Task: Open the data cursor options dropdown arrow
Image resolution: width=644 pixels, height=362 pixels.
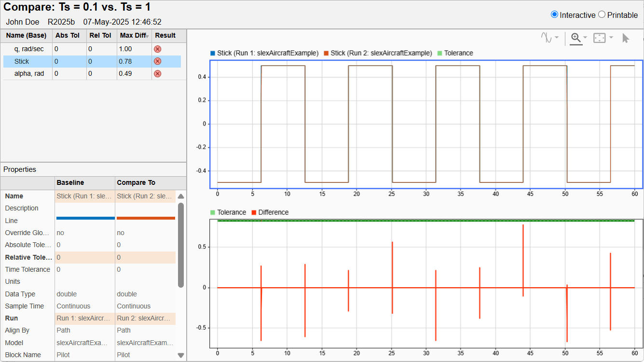Action: click(x=557, y=38)
